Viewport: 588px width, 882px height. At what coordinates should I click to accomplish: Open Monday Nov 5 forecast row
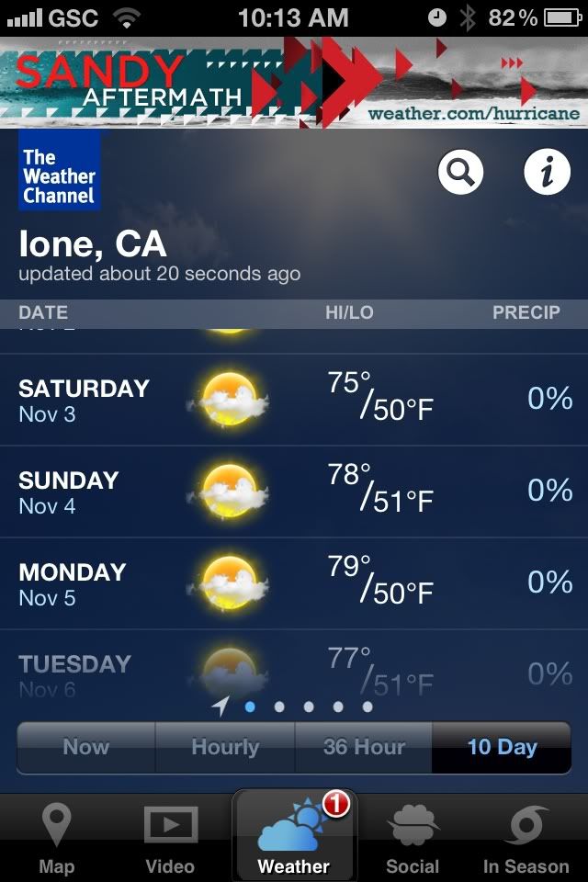click(294, 583)
